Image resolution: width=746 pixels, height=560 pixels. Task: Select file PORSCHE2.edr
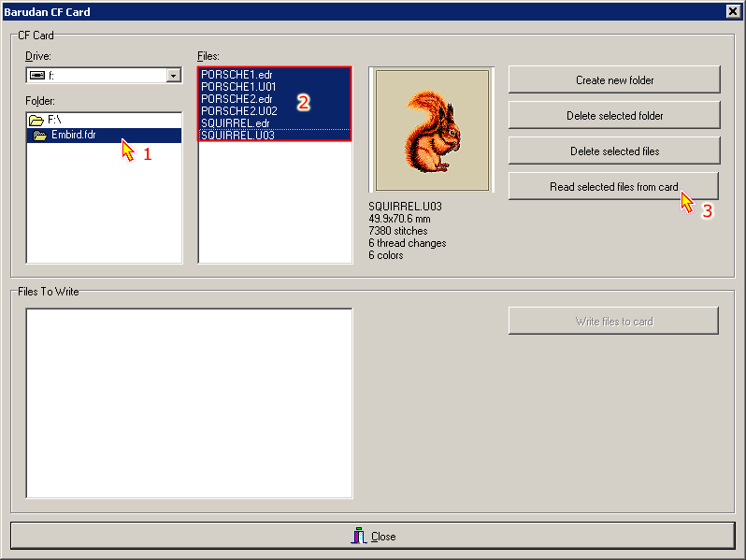click(275, 99)
